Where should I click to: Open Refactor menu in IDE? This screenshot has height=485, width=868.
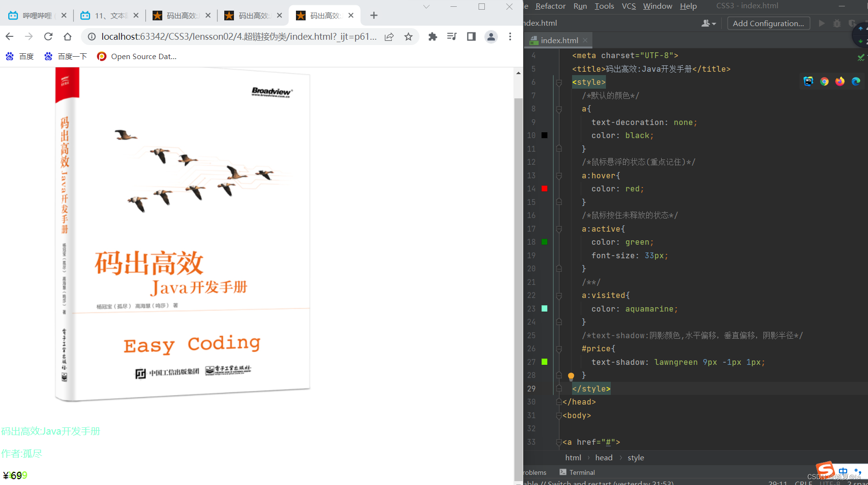click(550, 6)
